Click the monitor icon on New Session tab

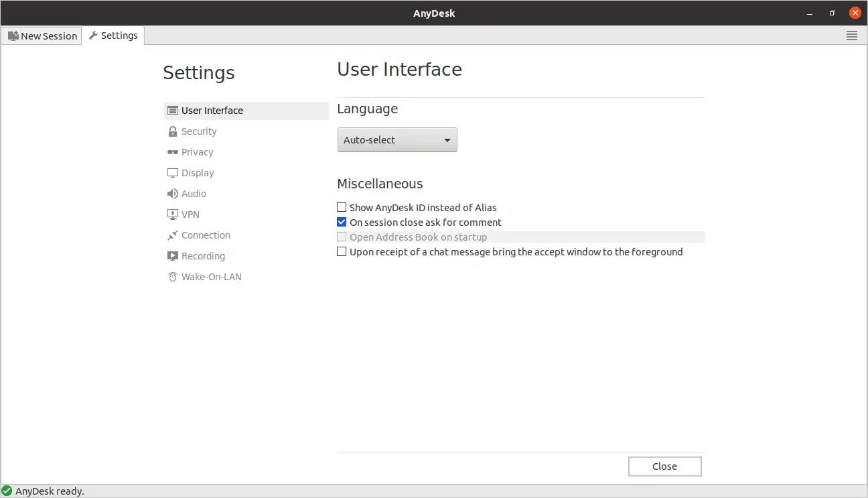click(13, 36)
